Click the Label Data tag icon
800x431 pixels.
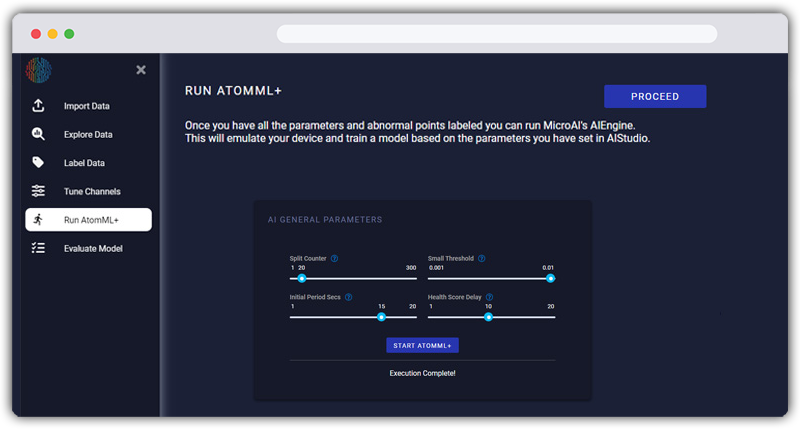pos(38,163)
